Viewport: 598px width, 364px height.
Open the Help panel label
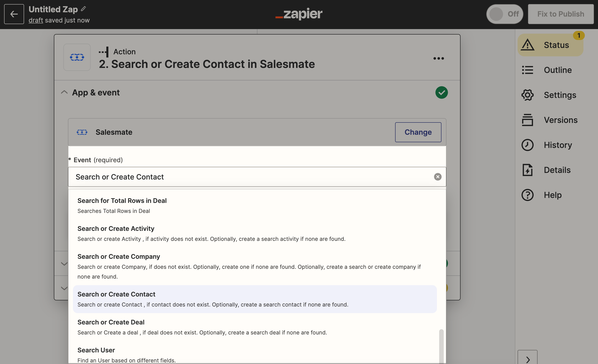point(553,195)
